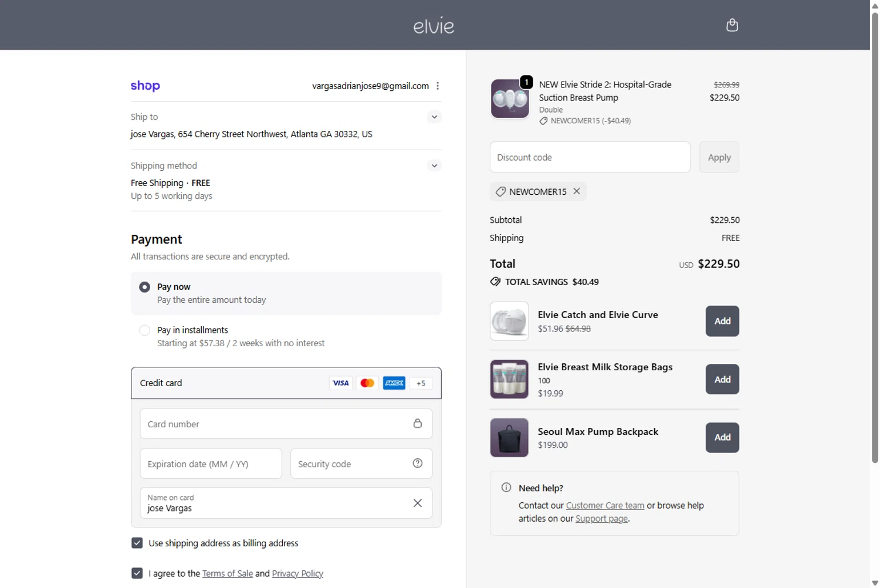This screenshot has height=588, width=880.
Task: Click the info icon beside Need help
Action: 506,488
